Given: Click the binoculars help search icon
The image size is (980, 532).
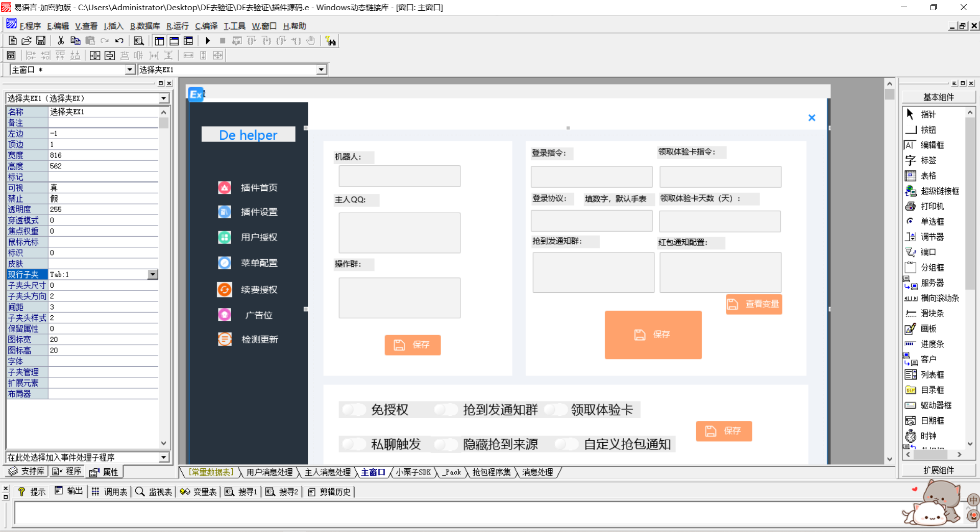Looking at the screenshot, I should click(331, 41).
